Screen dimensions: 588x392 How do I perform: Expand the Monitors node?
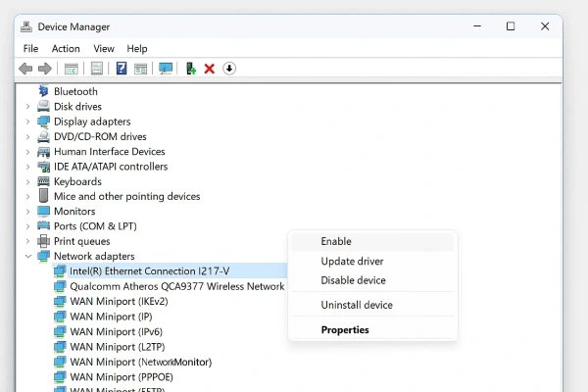[27, 212]
